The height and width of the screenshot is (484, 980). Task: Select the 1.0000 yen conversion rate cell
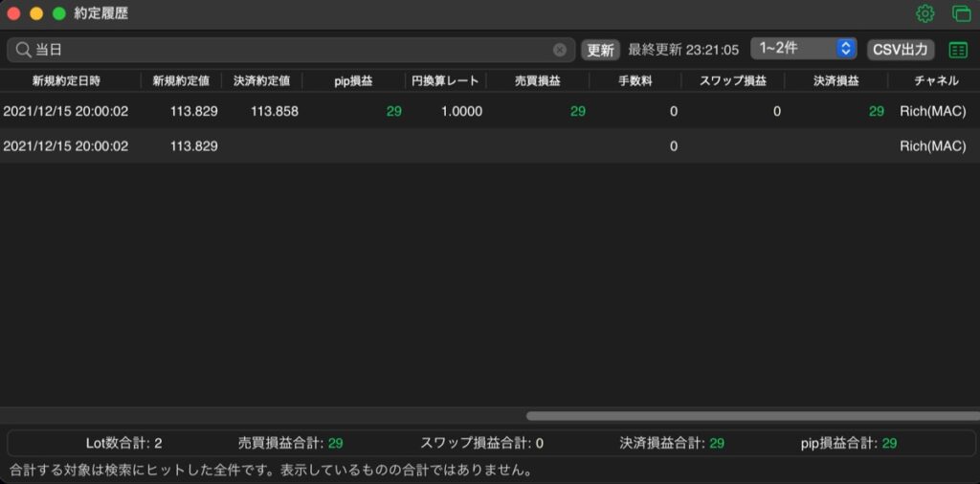point(461,111)
